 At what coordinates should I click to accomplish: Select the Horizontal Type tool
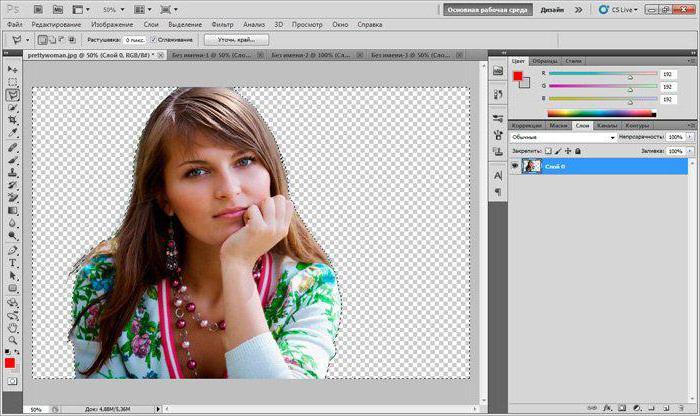pos(12,263)
